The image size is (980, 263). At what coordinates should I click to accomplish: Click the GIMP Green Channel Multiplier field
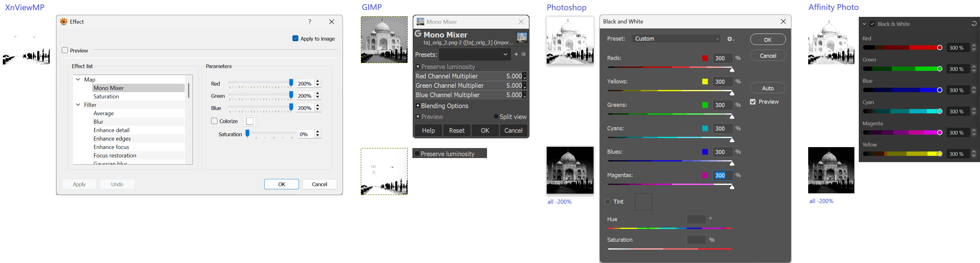[470, 86]
